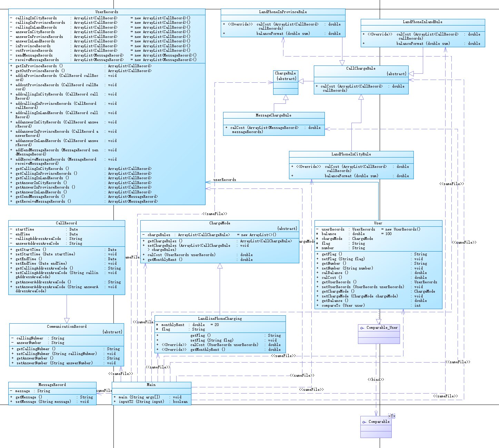
Task: Select the T template parameter box on Comparable
Action: pyautogui.click(x=392, y=416)
